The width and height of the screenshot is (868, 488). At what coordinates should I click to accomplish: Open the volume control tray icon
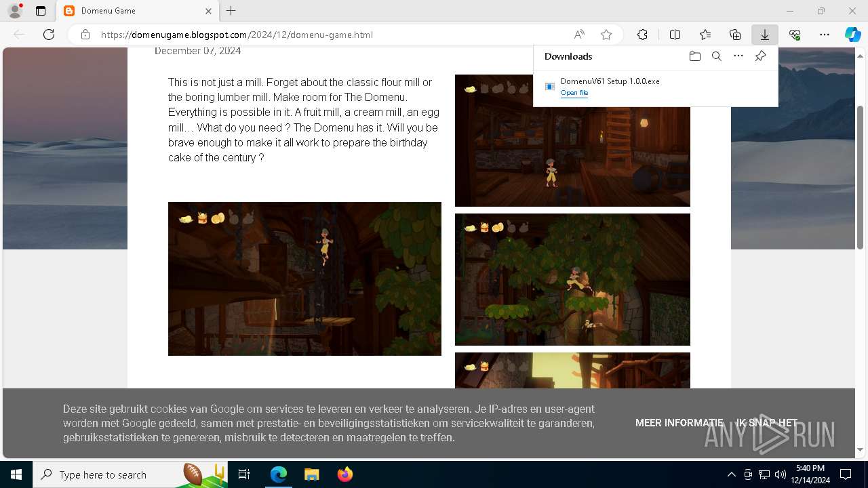tap(780, 474)
